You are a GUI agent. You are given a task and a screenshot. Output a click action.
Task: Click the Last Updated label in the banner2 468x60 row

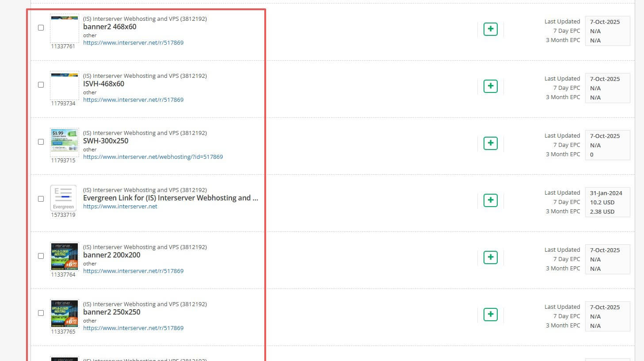tap(562, 22)
